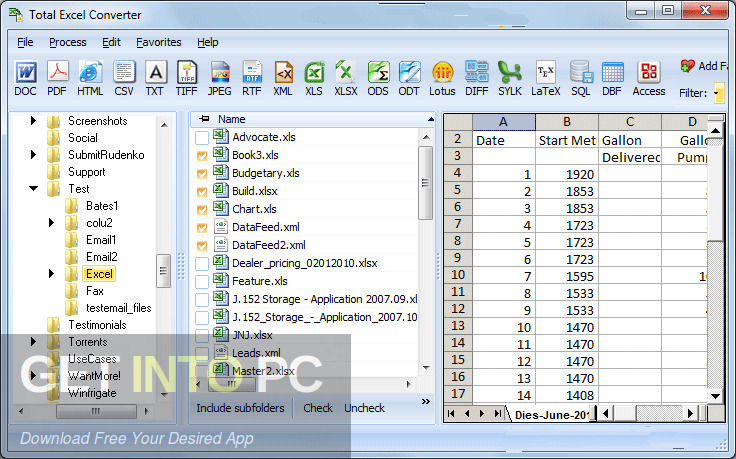Pick the XLSX format icon
736x459 pixels.
tap(346, 78)
